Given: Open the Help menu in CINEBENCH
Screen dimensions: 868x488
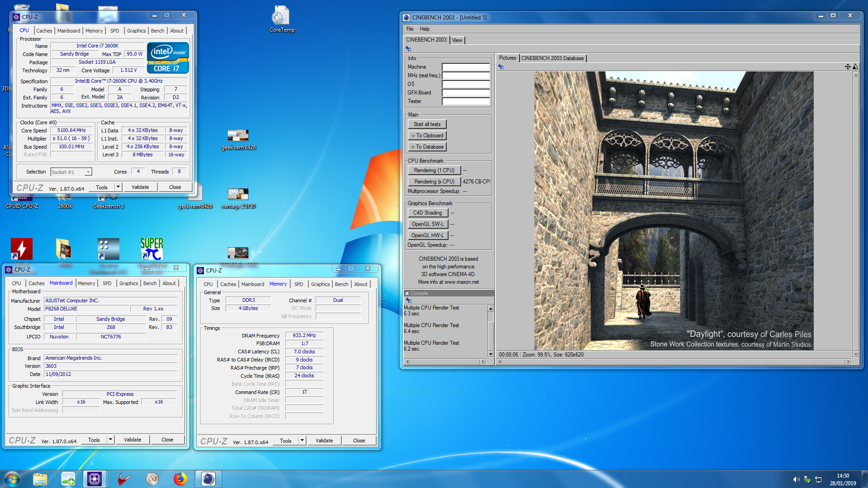Looking at the screenshot, I should [x=425, y=29].
